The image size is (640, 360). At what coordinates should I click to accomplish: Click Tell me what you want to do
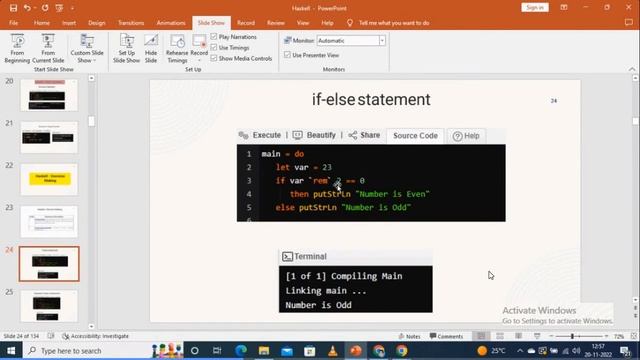coord(394,23)
